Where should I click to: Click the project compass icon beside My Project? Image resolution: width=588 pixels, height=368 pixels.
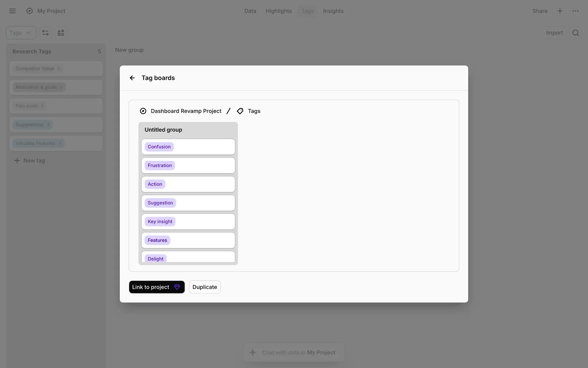pos(29,11)
